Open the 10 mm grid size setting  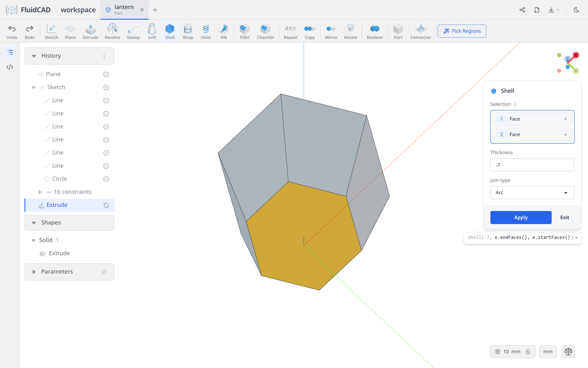[x=512, y=351]
